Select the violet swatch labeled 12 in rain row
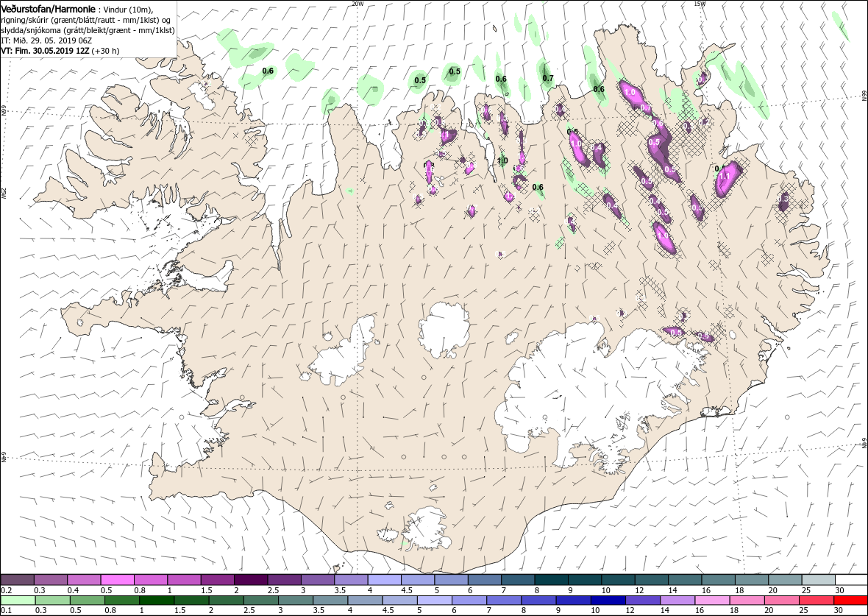The image size is (868, 616). 643,601
